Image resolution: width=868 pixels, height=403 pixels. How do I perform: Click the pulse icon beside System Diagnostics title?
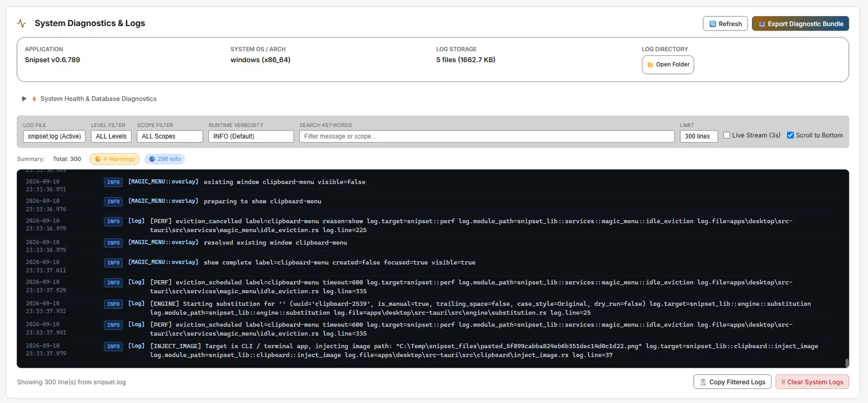point(22,23)
